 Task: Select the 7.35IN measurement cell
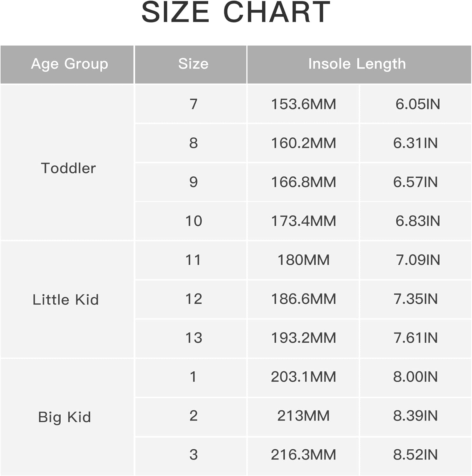pyautogui.click(x=415, y=299)
